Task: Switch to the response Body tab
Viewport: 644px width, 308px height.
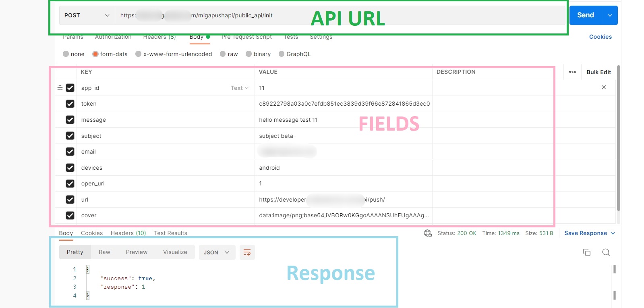Action: click(x=66, y=233)
